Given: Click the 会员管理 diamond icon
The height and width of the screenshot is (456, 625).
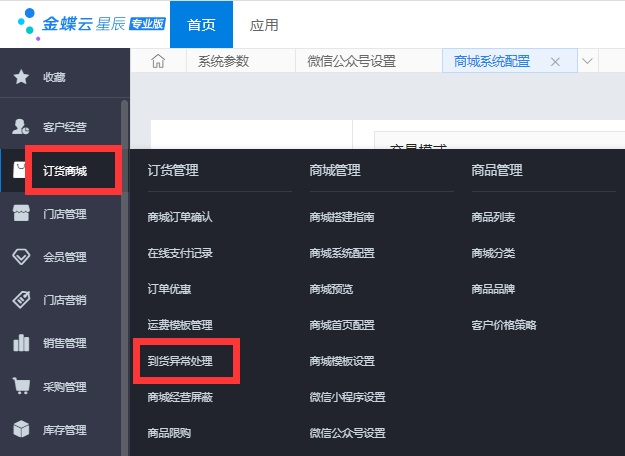Looking at the screenshot, I should tap(20, 256).
